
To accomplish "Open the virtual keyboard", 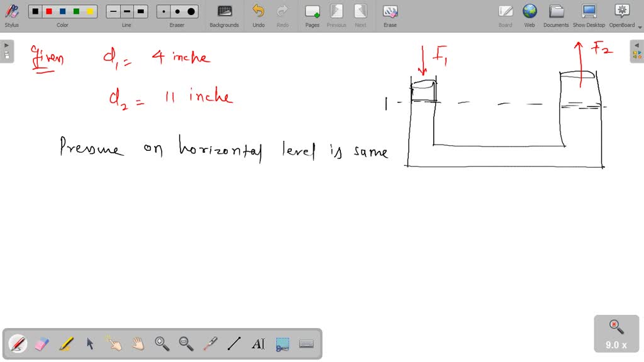I will pos(306,343).
